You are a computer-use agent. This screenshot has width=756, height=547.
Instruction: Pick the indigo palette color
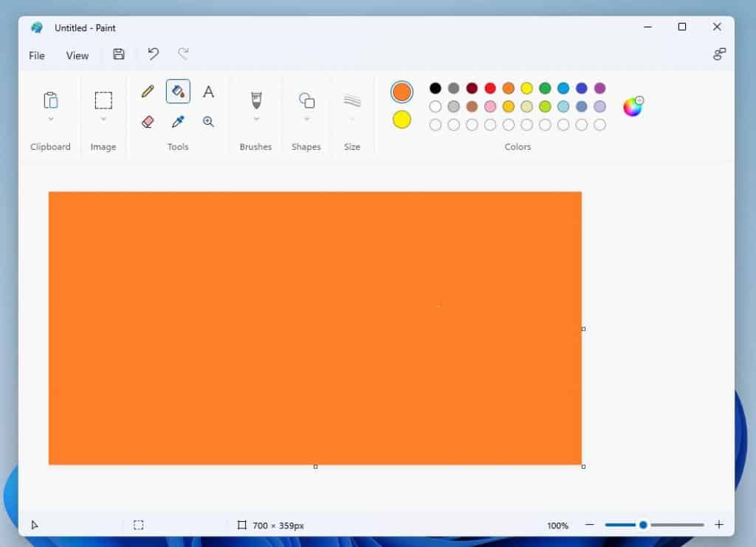(582, 88)
